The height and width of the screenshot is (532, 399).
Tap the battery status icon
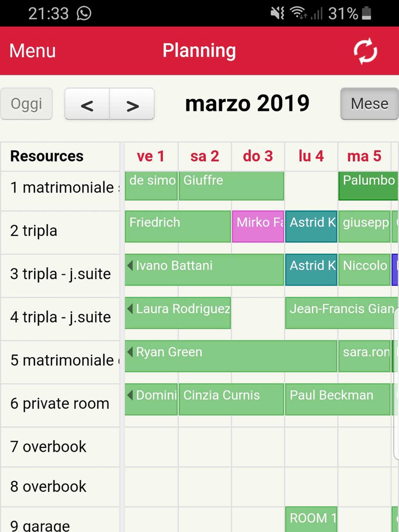366,13
